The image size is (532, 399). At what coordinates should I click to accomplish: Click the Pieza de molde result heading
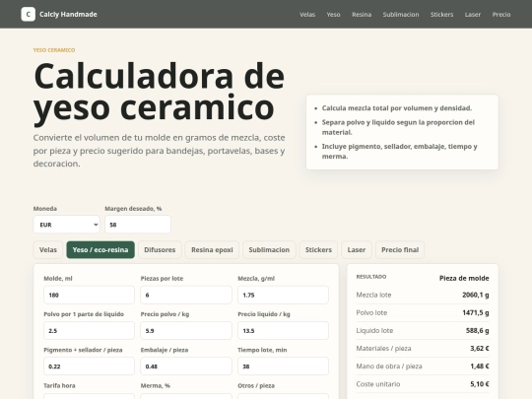[464, 278]
